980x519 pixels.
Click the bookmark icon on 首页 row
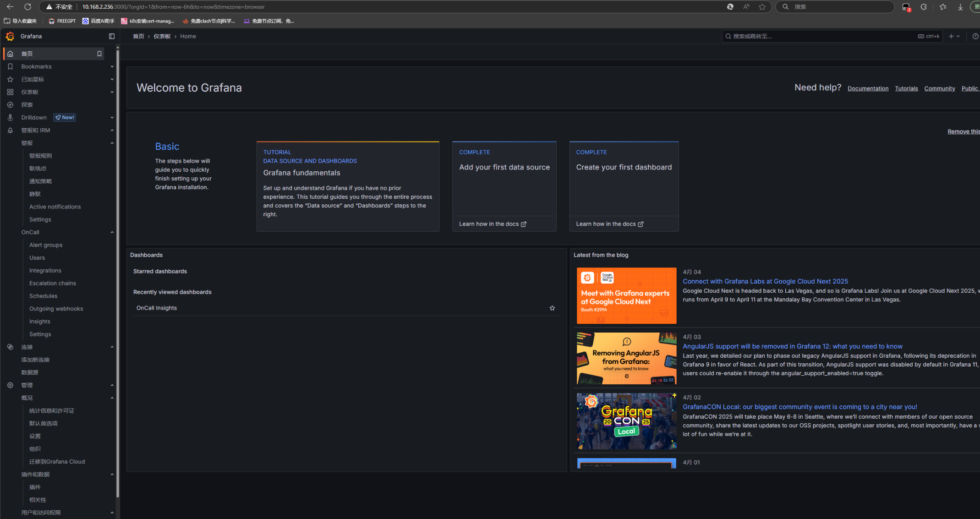(x=99, y=54)
